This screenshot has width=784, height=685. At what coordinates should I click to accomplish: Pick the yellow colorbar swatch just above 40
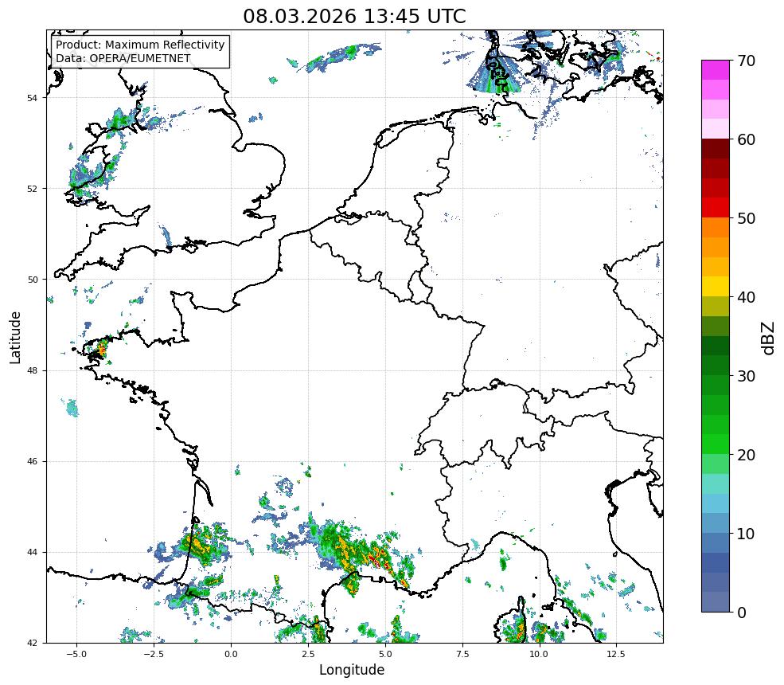pyautogui.click(x=716, y=287)
